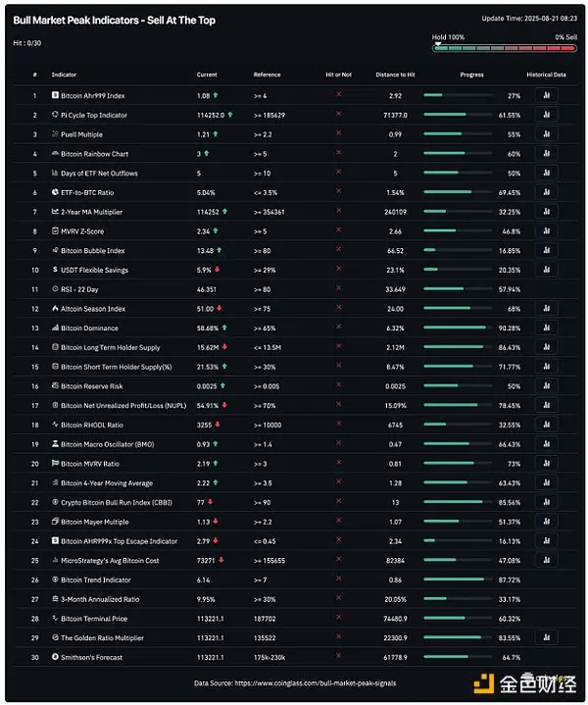Click the Hold/Sell gauge bar at top
This screenshot has width=588, height=705.
coord(505,48)
